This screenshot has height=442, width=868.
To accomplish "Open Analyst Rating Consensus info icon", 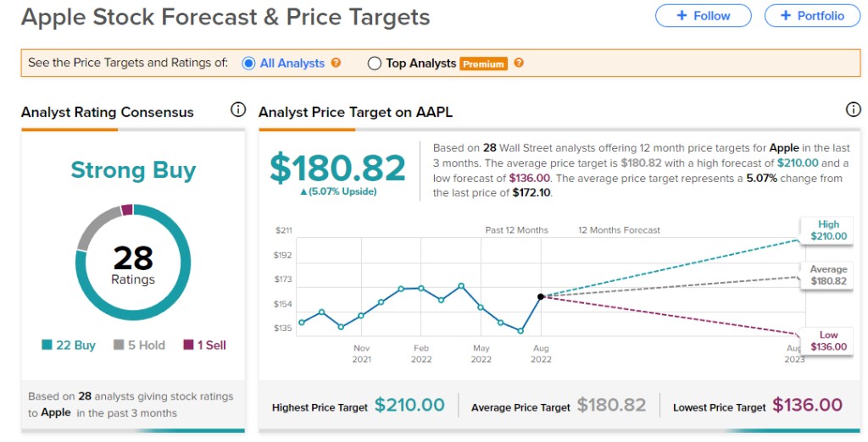I will [x=238, y=110].
